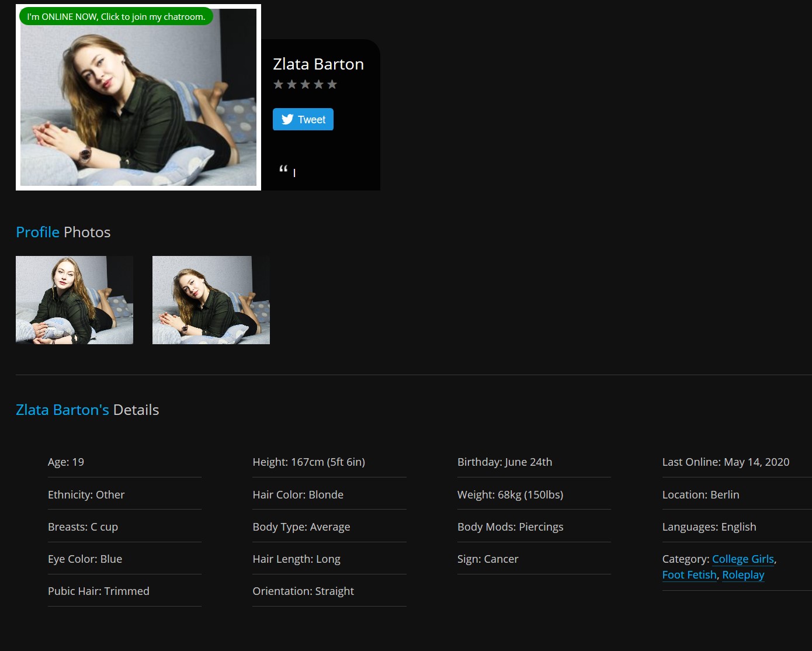Image resolution: width=812 pixels, height=651 pixels.
Task: Click the Hair Length: Long text
Action: coord(297,559)
